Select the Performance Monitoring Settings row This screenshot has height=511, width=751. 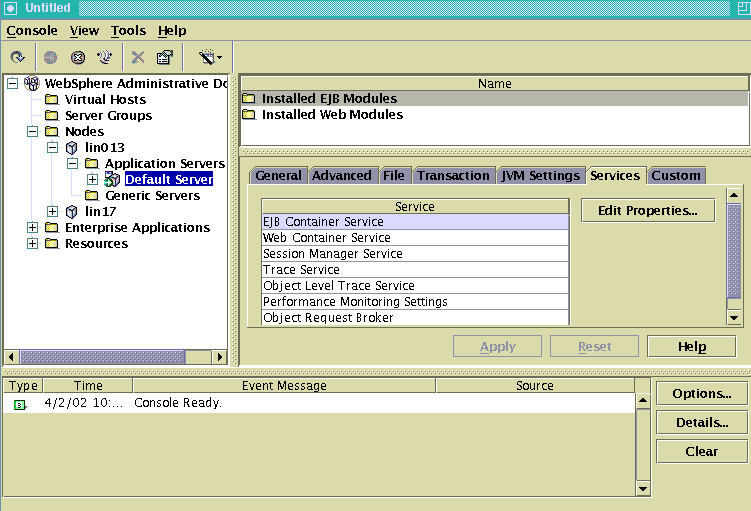(x=415, y=302)
